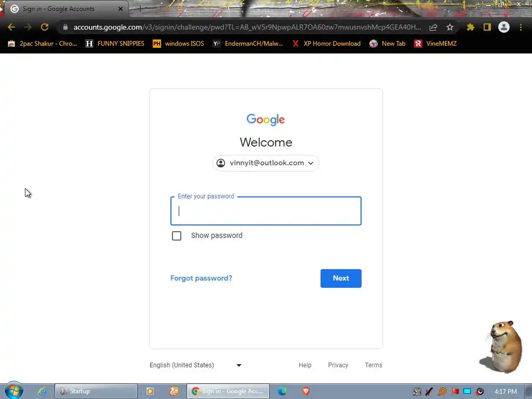Viewport: 532px width, 399px height.
Task: Reload the page with the refresh icon
Action: click(45, 27)
